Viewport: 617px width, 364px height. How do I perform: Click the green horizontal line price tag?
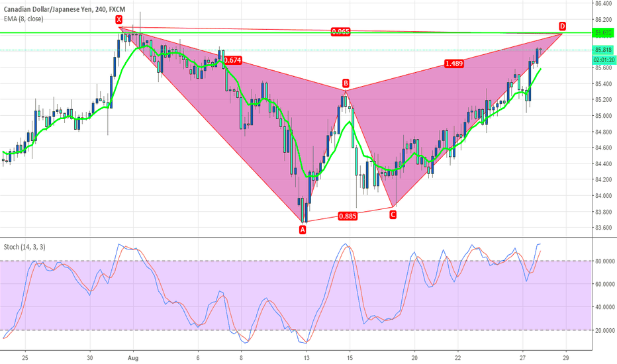(x=603, y=33)
